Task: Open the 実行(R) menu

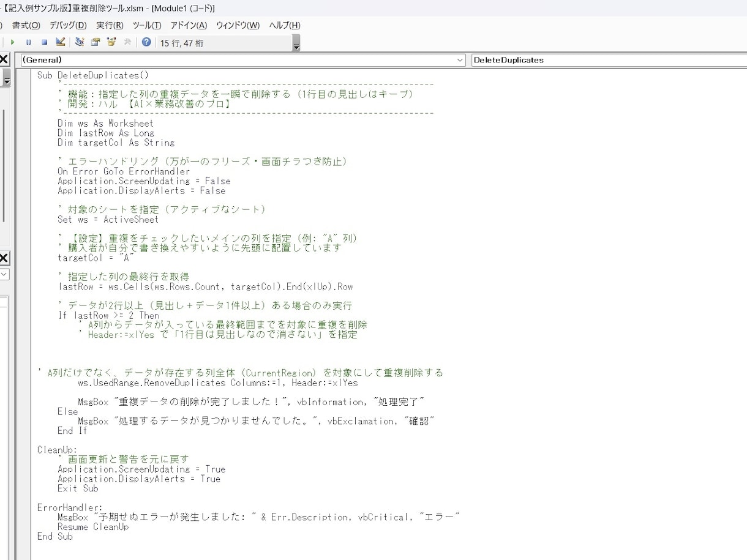Action: (x=110, y=25)
